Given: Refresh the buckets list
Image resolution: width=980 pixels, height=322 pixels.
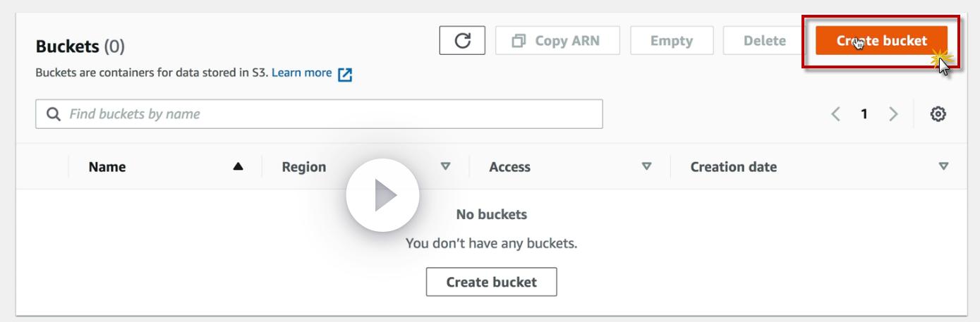Looking at the screenshot, I should tap(462, 40).
